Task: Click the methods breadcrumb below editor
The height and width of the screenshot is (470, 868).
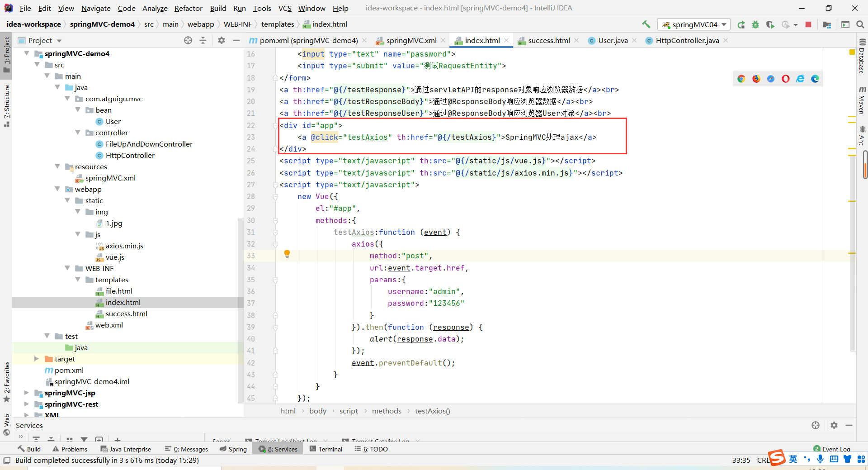Action: point(387,411)
